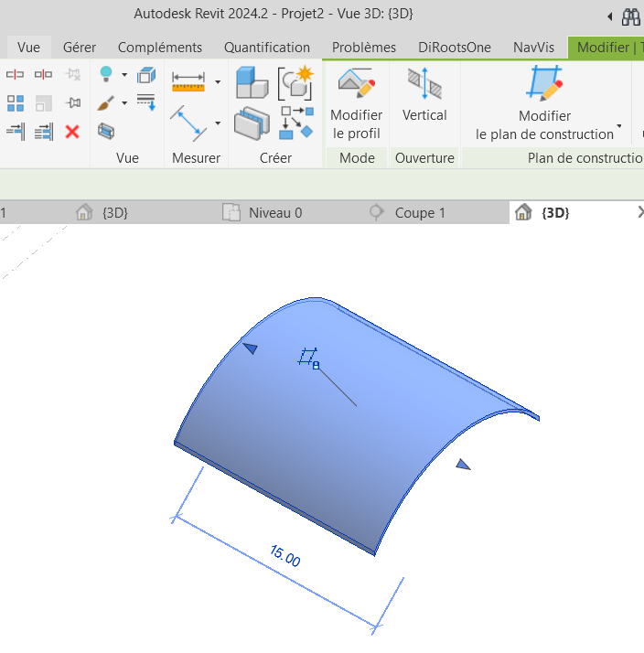Expand the lightbulb Hide in View dropdown arrow
The width and height of the screenshot is (644, 653).
coord(122,75)
